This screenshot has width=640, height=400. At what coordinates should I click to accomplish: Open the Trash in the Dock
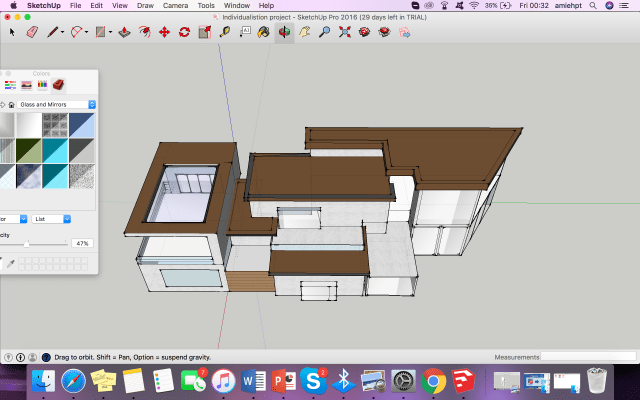pos(597,381)
